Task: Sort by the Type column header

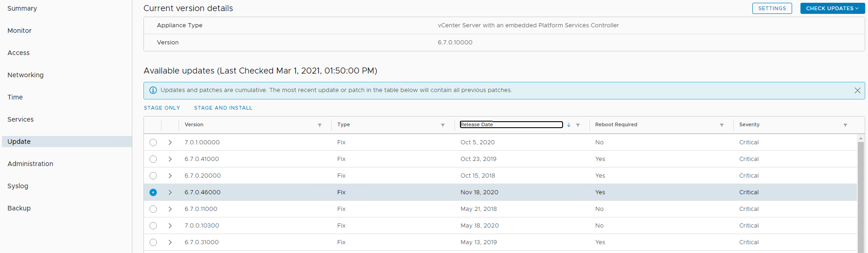Action: 343,125
